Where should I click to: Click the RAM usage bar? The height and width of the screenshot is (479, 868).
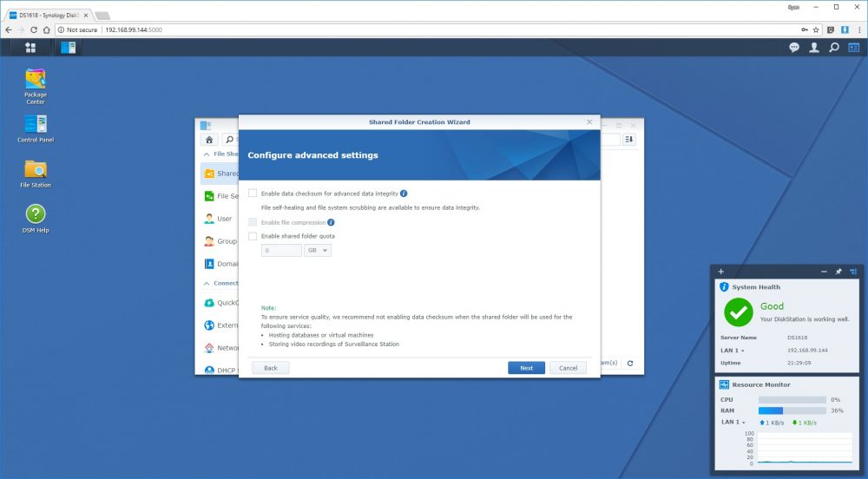tap(792, 411)
